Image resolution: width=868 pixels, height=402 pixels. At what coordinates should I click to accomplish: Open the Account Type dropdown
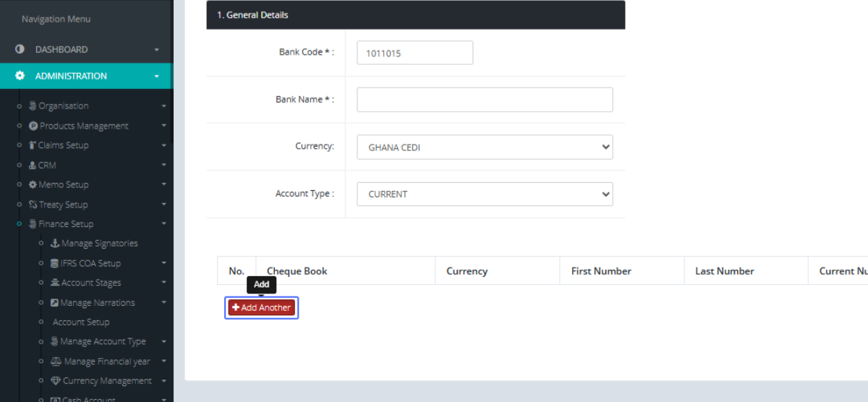tap(485, 194)
